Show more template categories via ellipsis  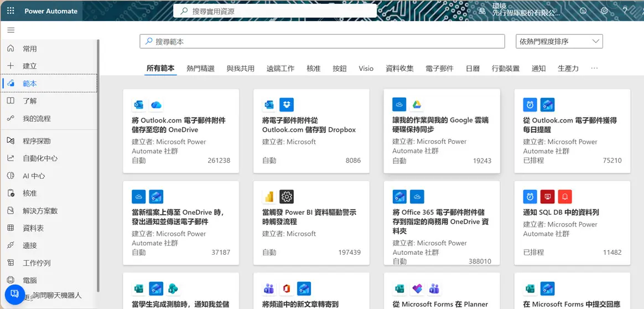pos(594,68)
